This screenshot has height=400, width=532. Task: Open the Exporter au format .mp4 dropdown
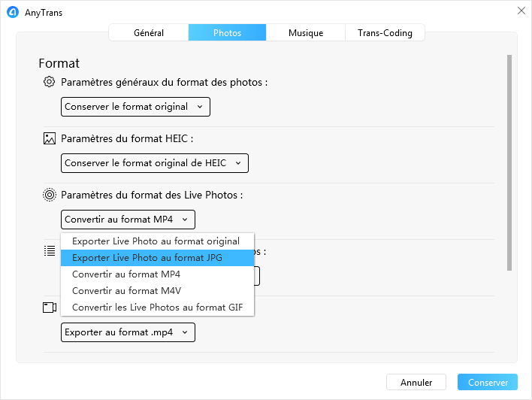click(x=128, y=332)
